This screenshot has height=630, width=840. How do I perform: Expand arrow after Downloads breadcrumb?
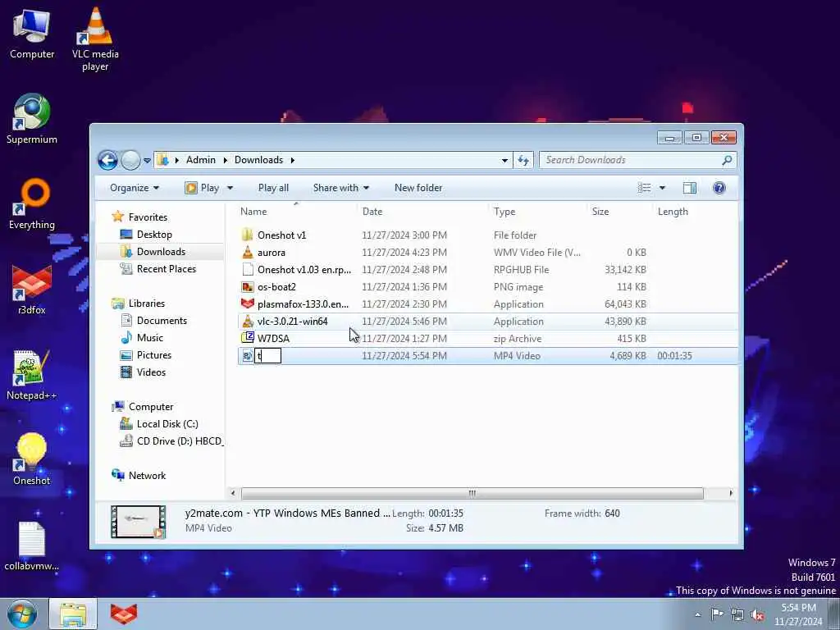[x=293, y=160]
